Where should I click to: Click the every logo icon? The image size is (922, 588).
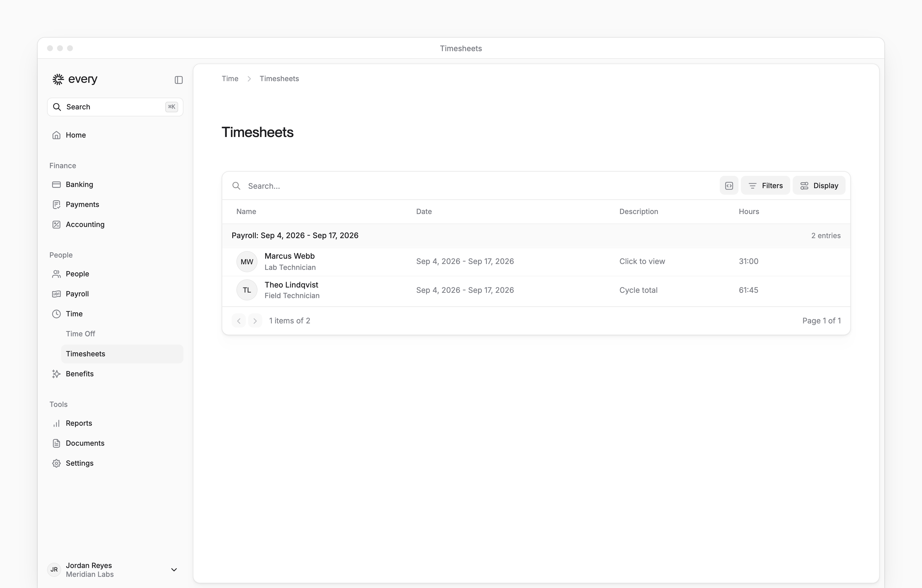point(58,79)
